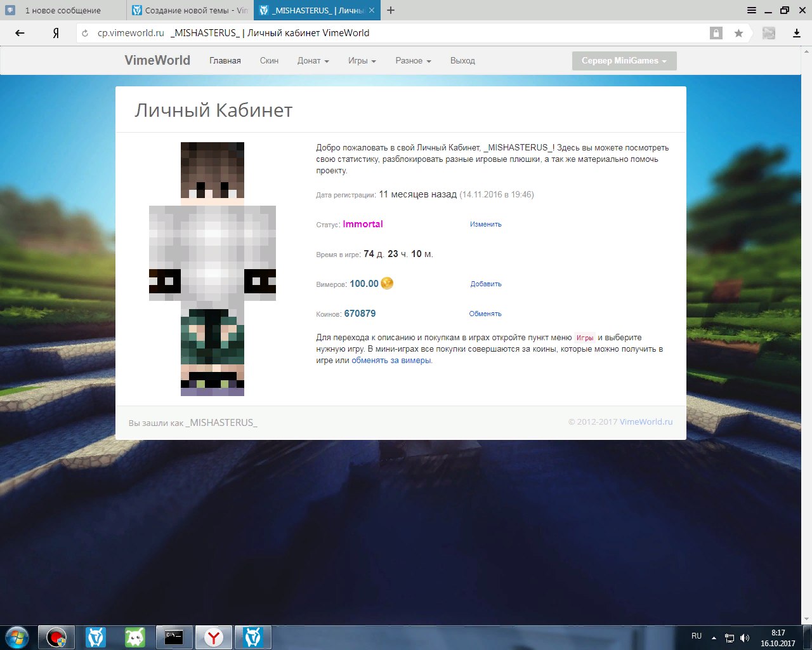Screen dimensions: 812x650
Task: Bookmark the page with the star icon
Action: pos(738,33)
